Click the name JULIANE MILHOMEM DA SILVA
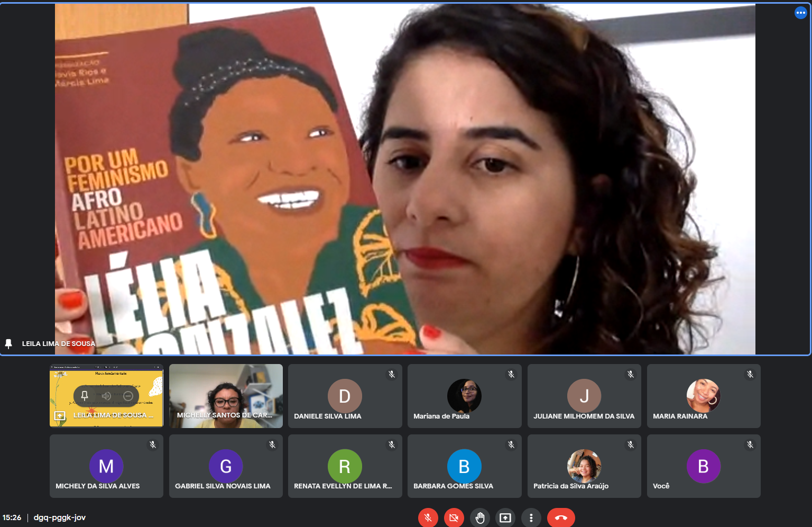 point(584,416)
